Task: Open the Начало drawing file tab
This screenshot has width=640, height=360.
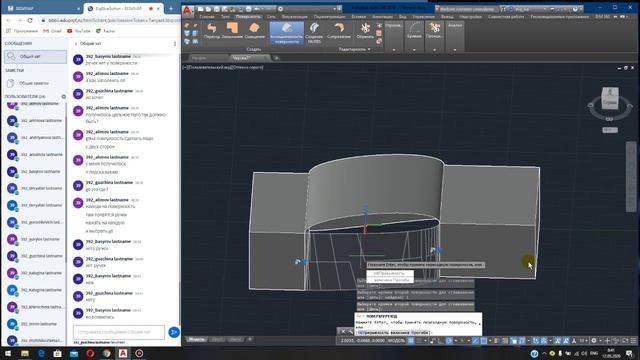Action: point(207,58)
